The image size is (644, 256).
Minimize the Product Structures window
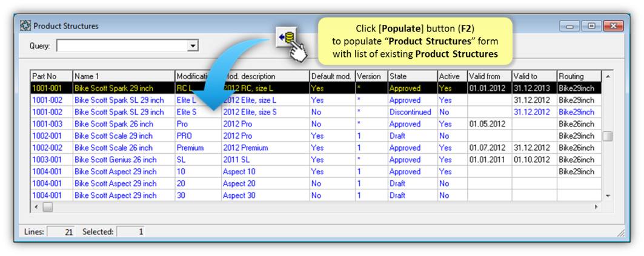(570, 26)
